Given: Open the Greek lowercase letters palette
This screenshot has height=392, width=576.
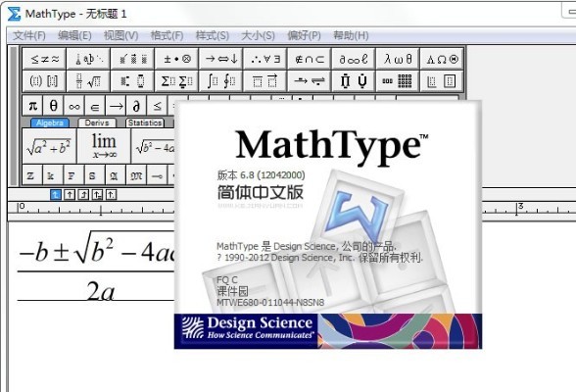Looking at the screenshot, I should tap(398, 59).
